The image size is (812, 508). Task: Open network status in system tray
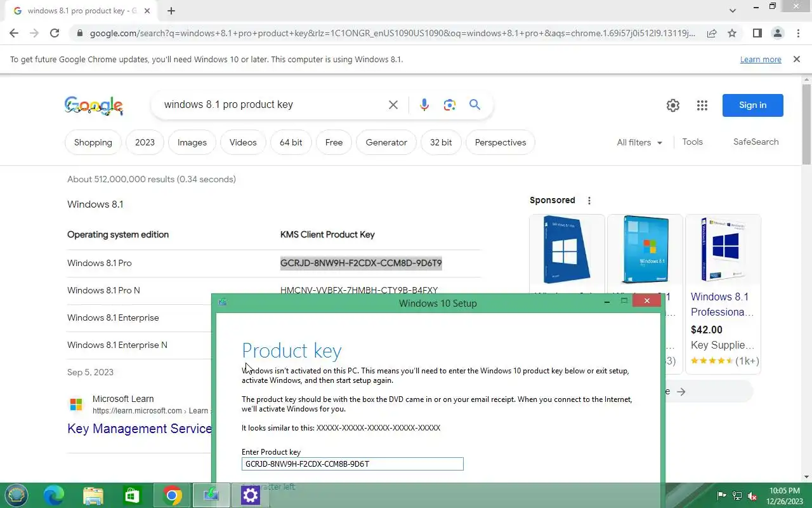point(737,496)
